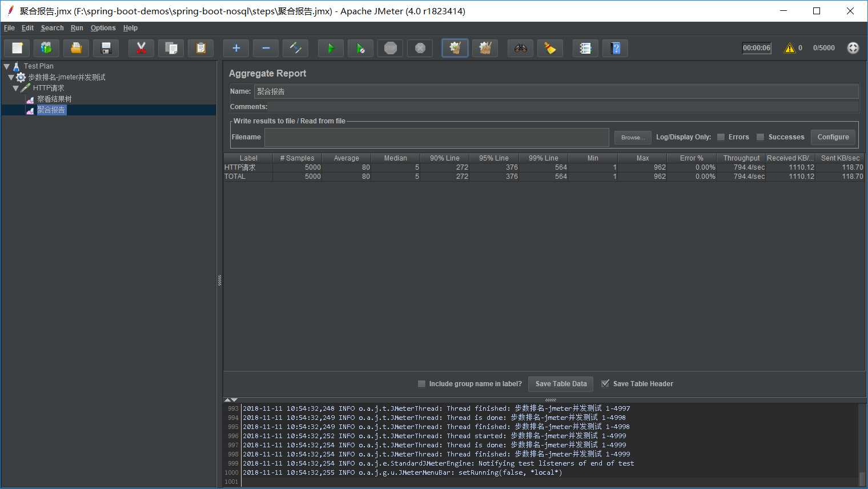Click the Copy icon in toolbar
The image size is (868, 489).
pos(171,48)
